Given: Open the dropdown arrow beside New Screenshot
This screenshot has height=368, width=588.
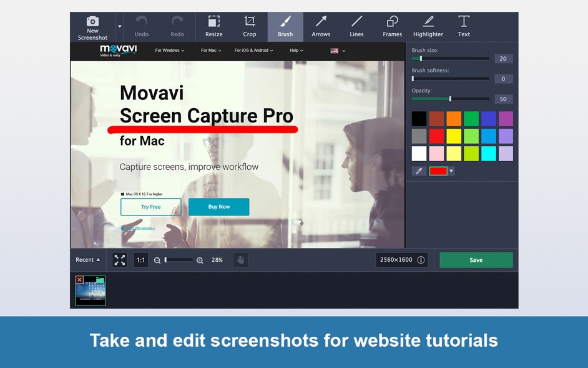Looking at the screenshot, I should [x=120, y=27].
